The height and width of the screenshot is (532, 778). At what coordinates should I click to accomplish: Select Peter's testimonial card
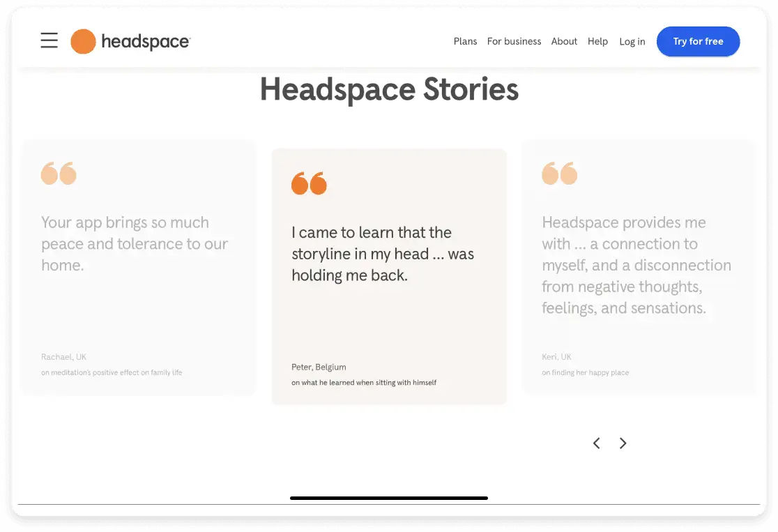(x=389, y=275)
